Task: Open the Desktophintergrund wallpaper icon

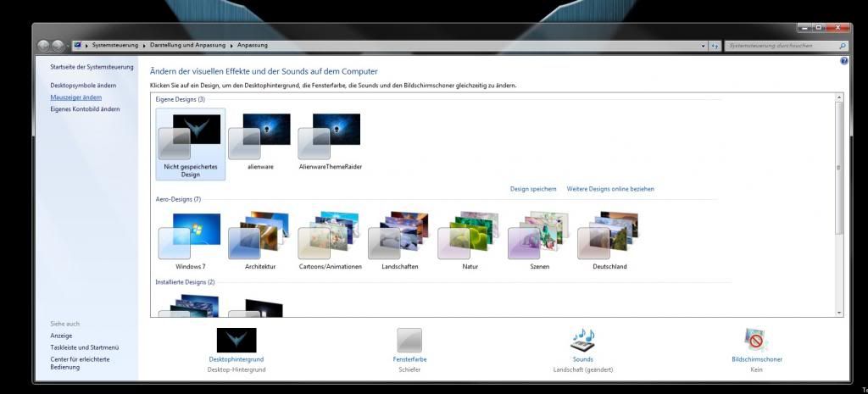Action: (236, 341)
